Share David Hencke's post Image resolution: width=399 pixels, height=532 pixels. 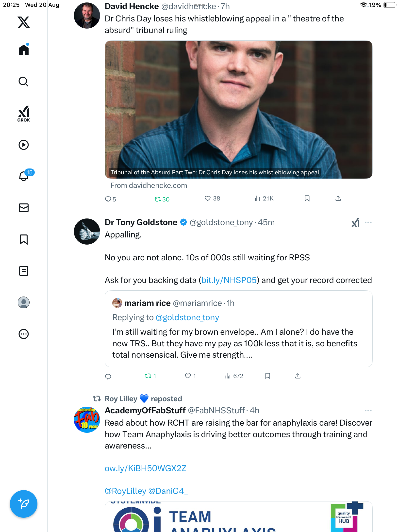pos(338,199)
